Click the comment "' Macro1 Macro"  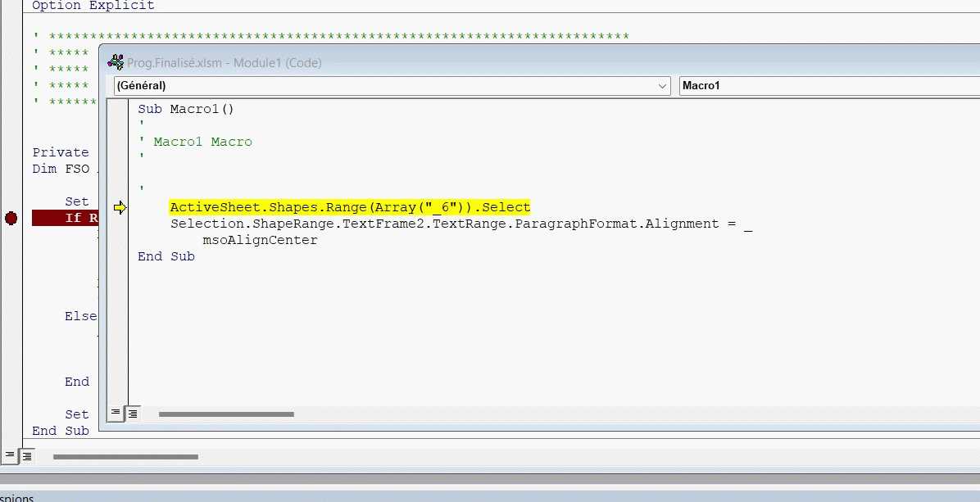tap(195, 142)
